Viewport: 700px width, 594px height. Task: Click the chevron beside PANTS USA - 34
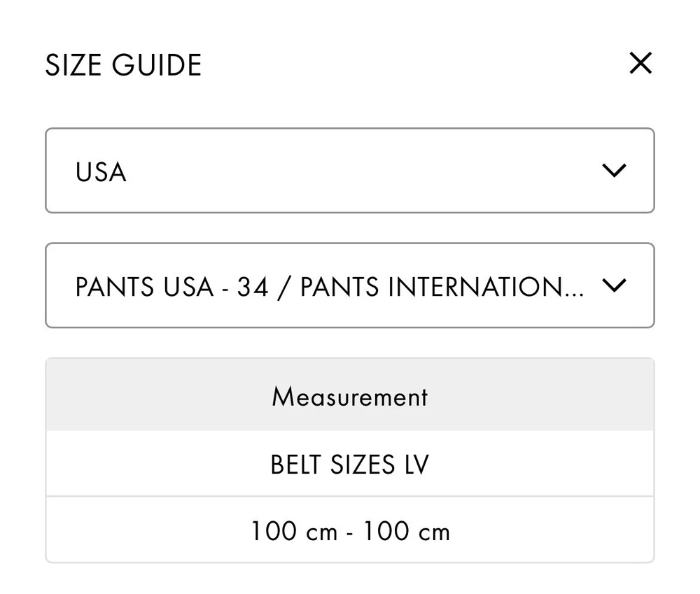pyautogui.click(x=613, y=285)
